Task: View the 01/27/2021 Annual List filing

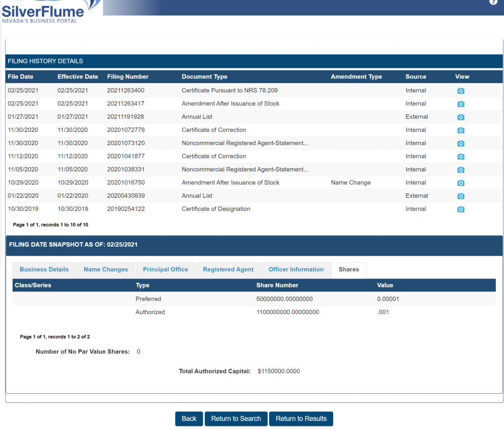Action: tap(461, 117)
